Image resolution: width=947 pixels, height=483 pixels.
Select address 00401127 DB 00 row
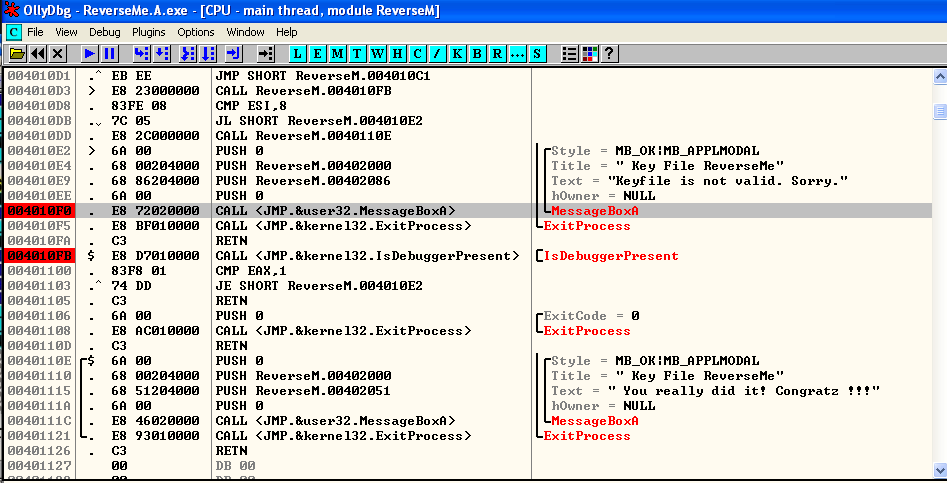coord(40,465)
